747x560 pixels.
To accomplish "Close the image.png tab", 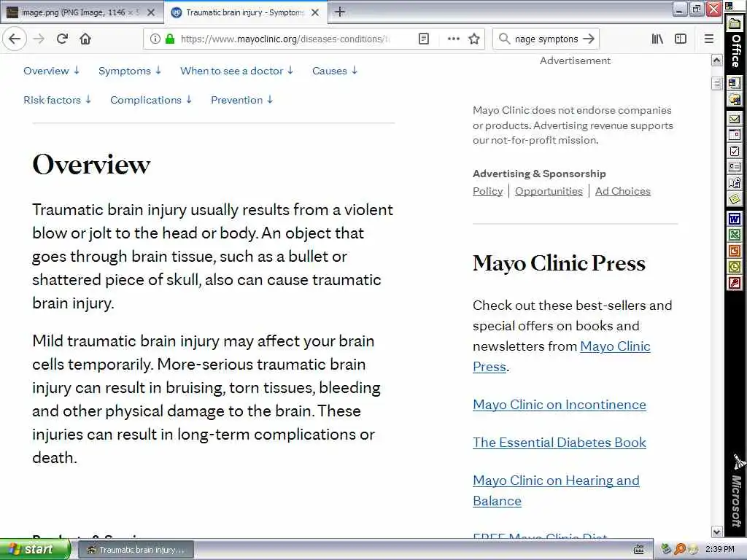I will coord(151,12).
